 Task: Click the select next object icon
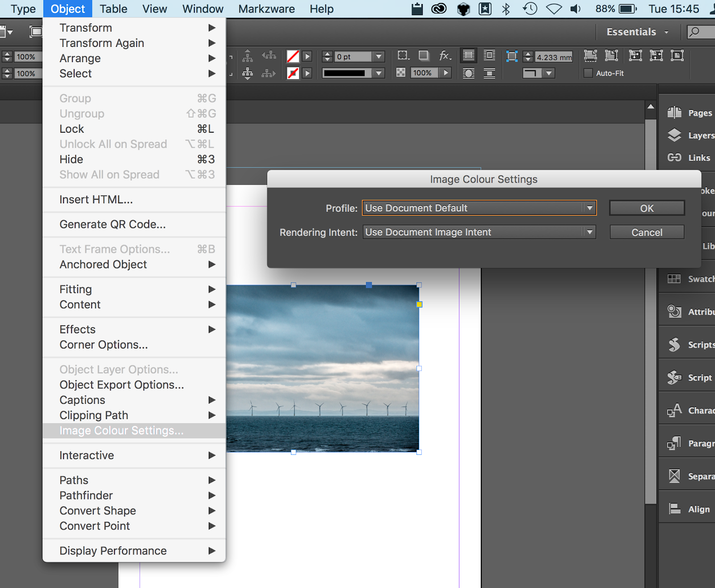click(269, 73)
